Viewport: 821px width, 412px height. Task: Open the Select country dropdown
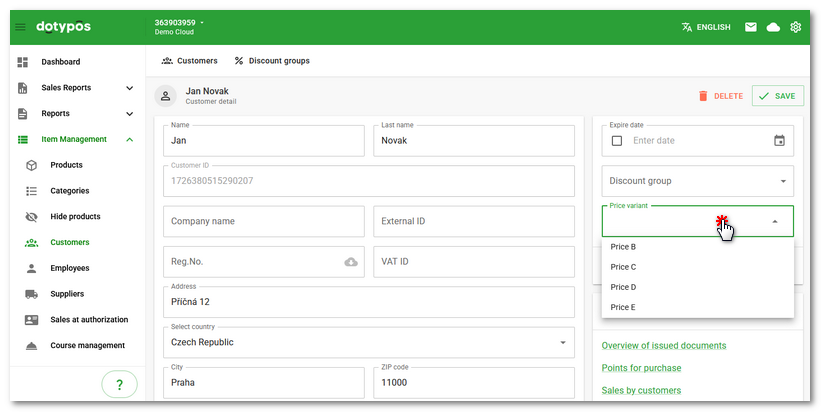[x=368, y=342]
